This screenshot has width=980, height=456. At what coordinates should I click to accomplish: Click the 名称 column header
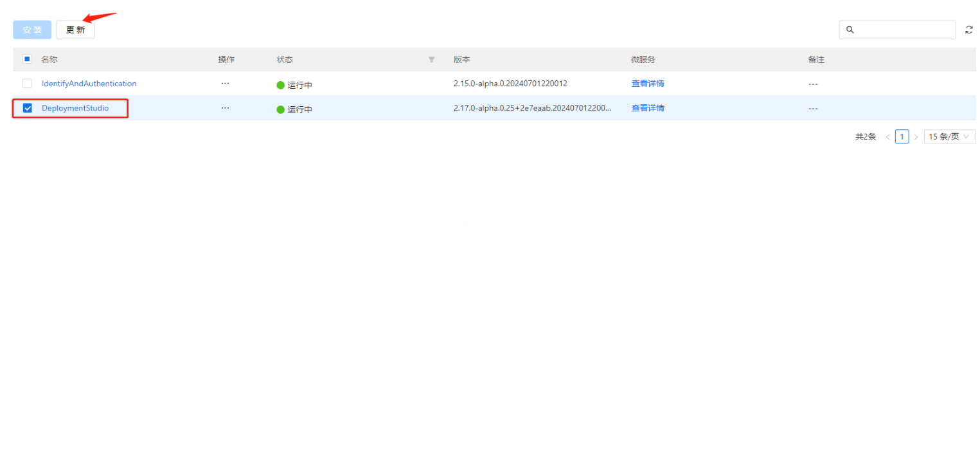[x=49, y=59]
